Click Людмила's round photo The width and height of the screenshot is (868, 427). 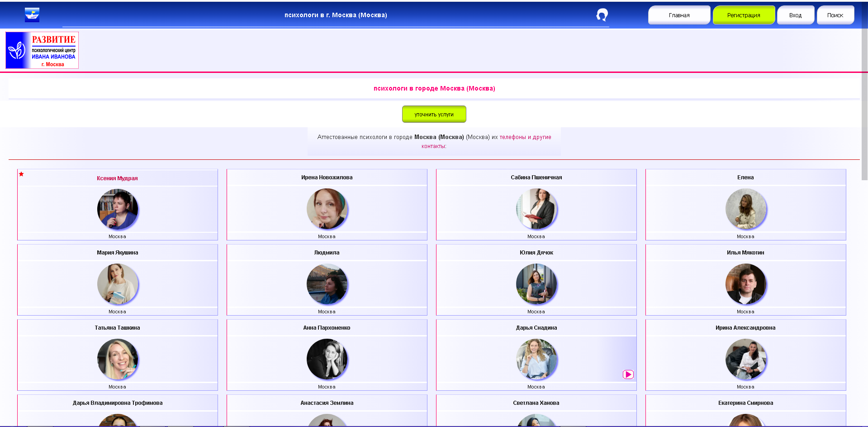pyautogui.click(x=327, y=284)
